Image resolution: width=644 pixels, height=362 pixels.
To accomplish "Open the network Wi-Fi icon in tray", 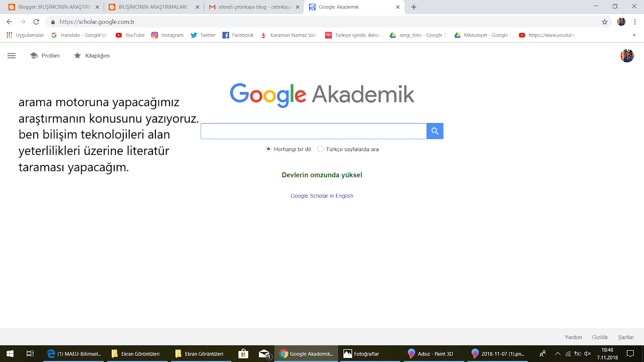I will tap(568, 354).
